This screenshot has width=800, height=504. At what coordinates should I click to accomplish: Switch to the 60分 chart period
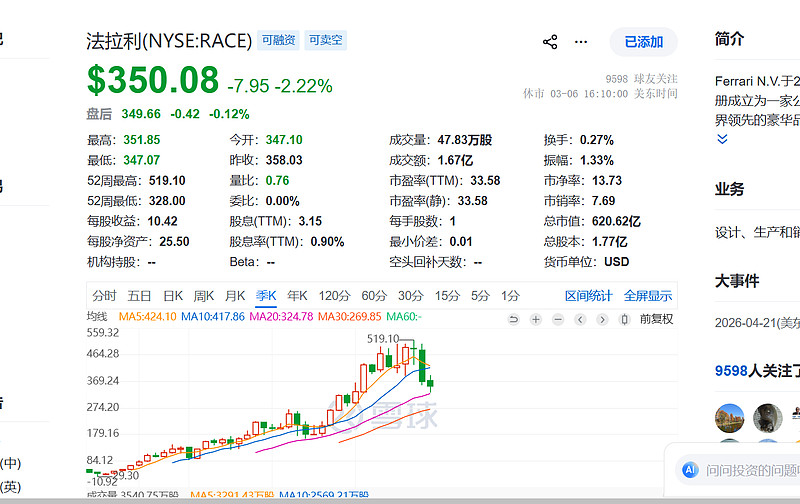click(374, 296)
